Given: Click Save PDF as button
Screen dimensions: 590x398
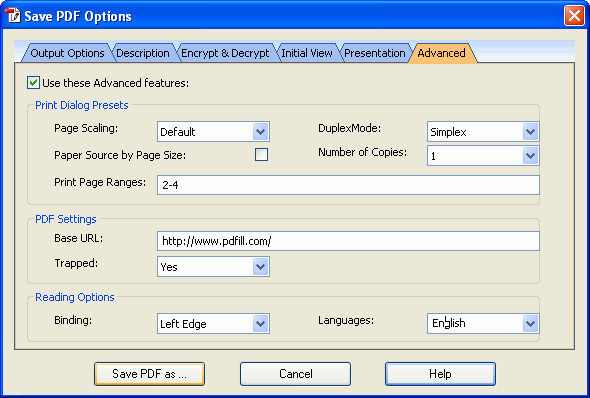Looking at the screenshot, I should 149,374.
